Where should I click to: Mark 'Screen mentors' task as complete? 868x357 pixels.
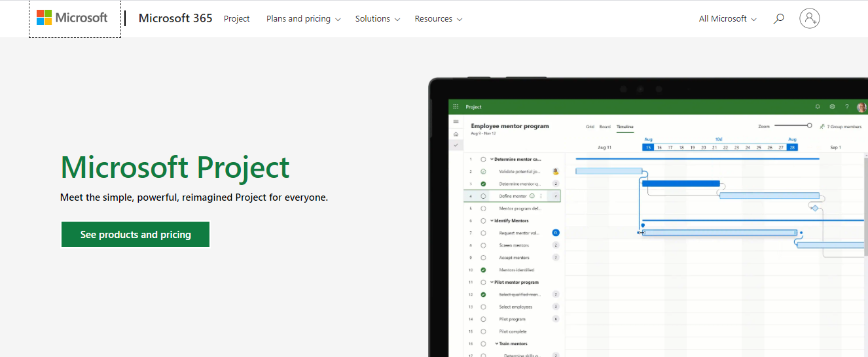pos(483,245)
